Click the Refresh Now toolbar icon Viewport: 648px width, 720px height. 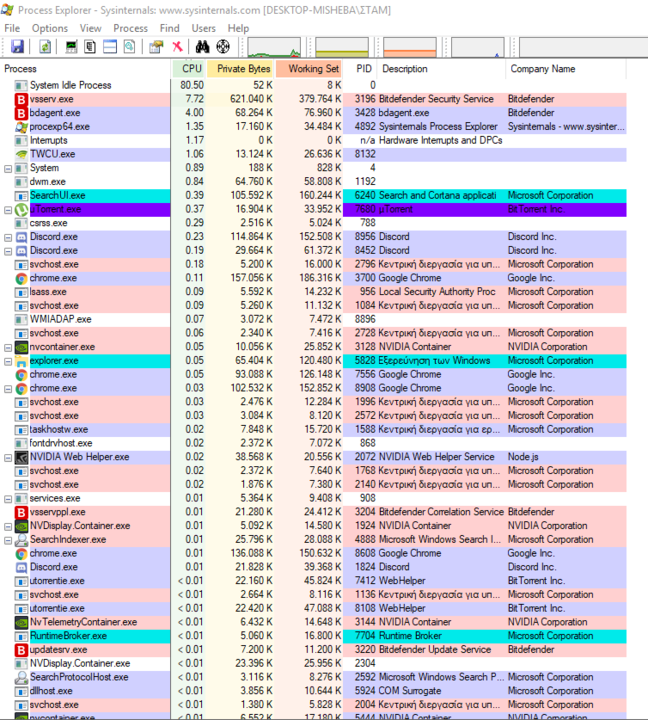45,46
